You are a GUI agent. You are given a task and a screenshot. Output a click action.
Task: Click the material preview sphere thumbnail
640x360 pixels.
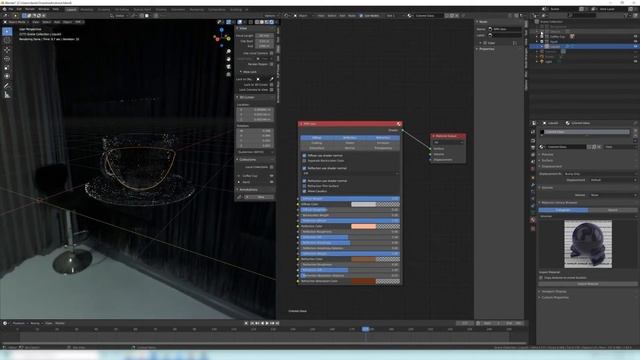tap(588, 244)
